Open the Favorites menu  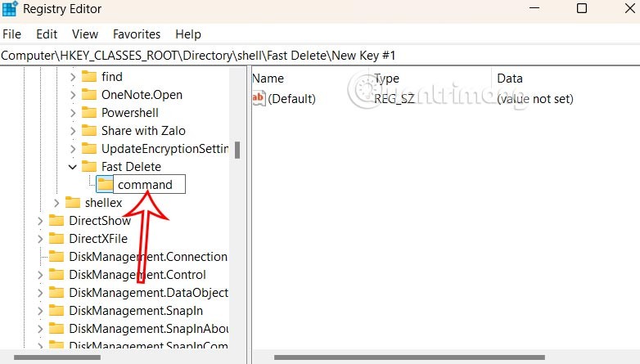pos(137,34)
